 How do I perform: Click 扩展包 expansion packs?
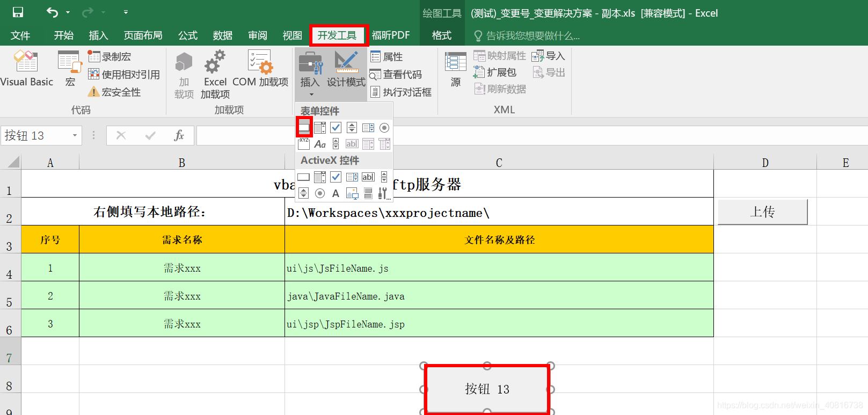[494, 72]
